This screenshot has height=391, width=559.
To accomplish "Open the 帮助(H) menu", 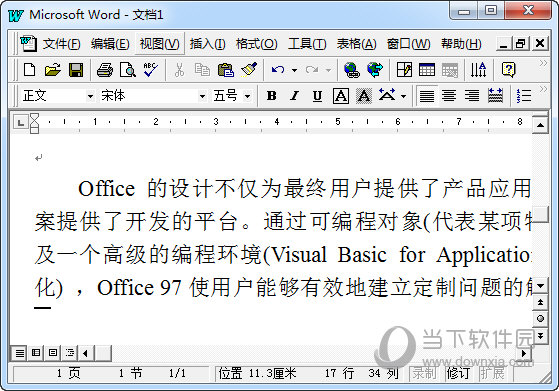I will click(x=461, y=44).
